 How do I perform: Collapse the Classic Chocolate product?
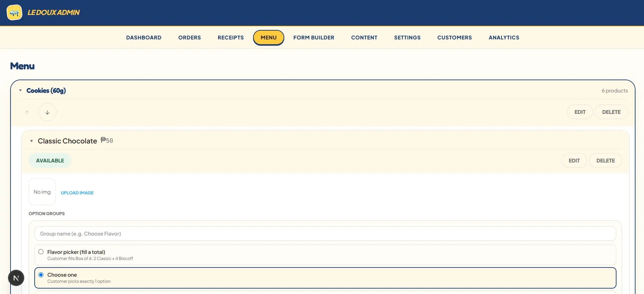[32, 141]
